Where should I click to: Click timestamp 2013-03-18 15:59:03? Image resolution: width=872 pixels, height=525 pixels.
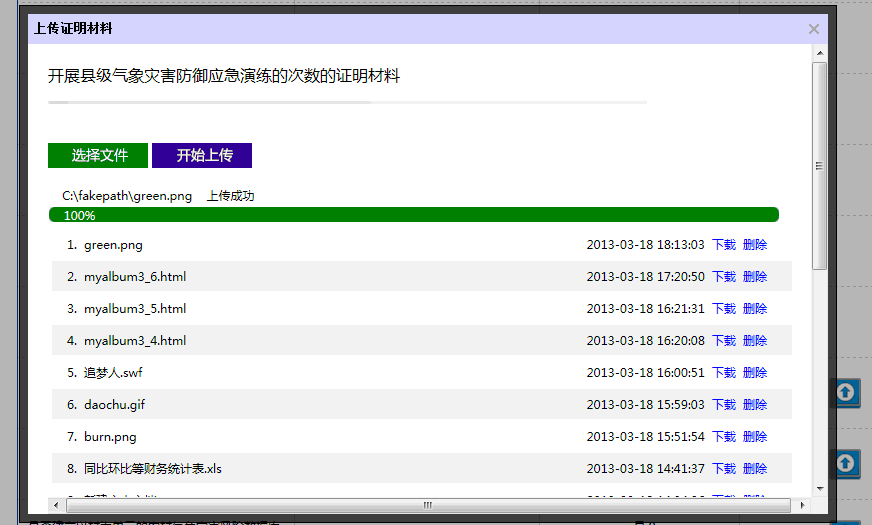(646, 404)
